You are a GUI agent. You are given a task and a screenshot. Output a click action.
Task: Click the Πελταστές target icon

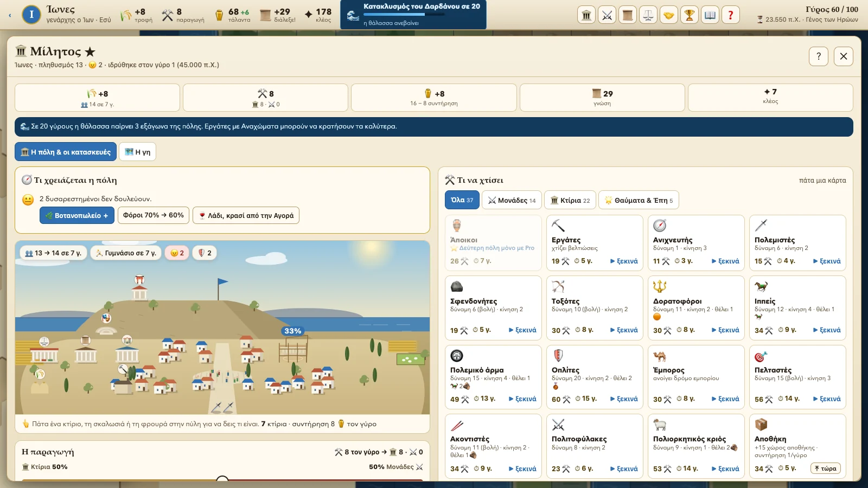click(x=761, y=356)
